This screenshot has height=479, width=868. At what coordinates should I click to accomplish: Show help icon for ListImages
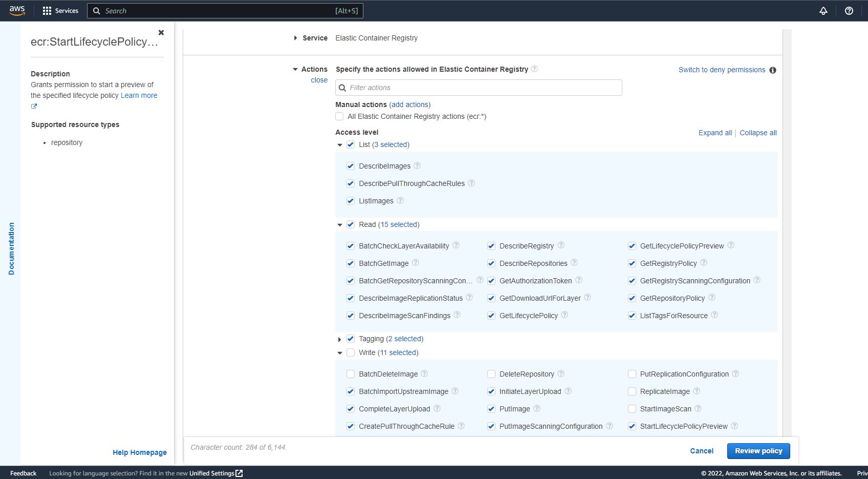tap(400, 200)
